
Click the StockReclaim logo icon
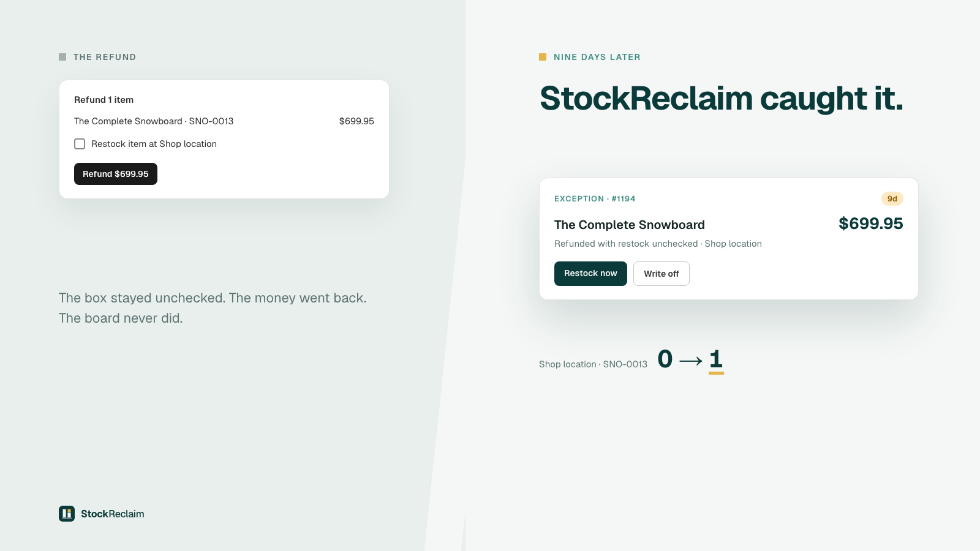(x=67, y=514)
